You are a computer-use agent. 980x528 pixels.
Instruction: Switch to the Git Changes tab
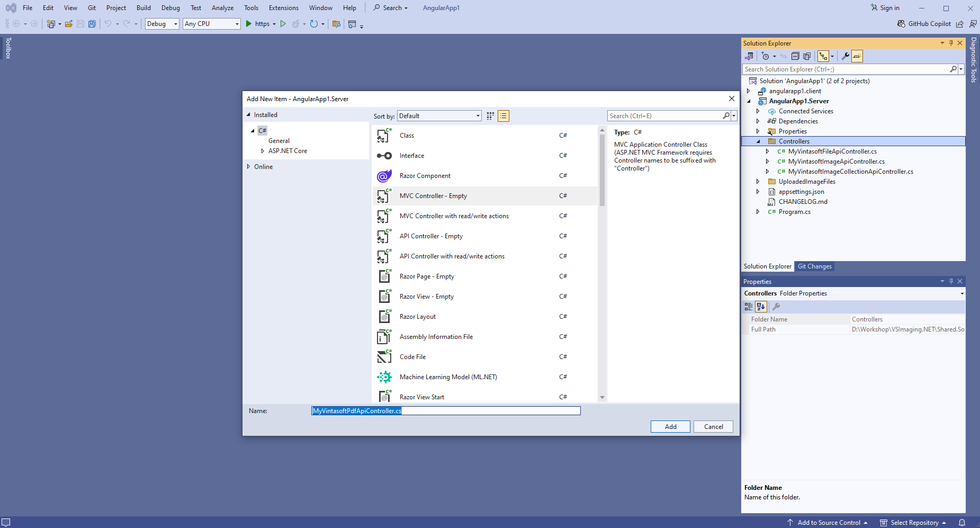tap(814, 266)
